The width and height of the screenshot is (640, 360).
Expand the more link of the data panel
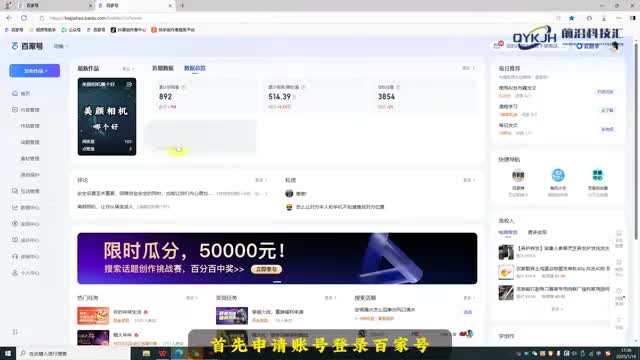pyautogui.click(x=468, y=68)
